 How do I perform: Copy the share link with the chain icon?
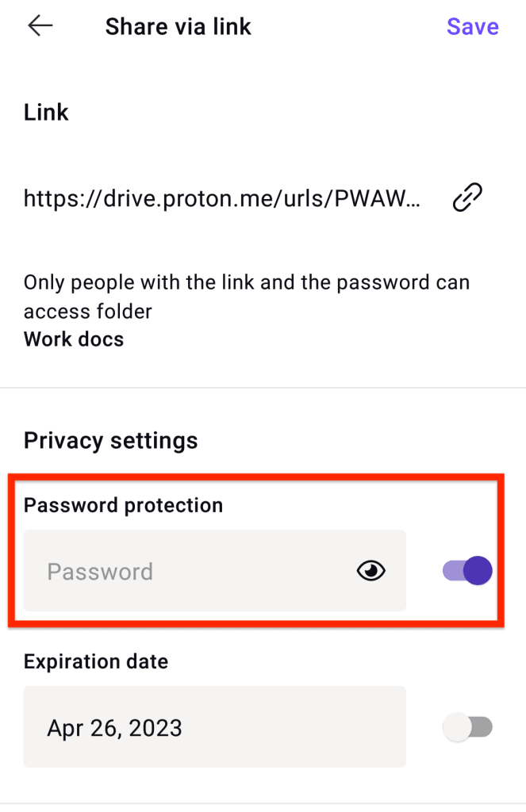click(466, 197)
